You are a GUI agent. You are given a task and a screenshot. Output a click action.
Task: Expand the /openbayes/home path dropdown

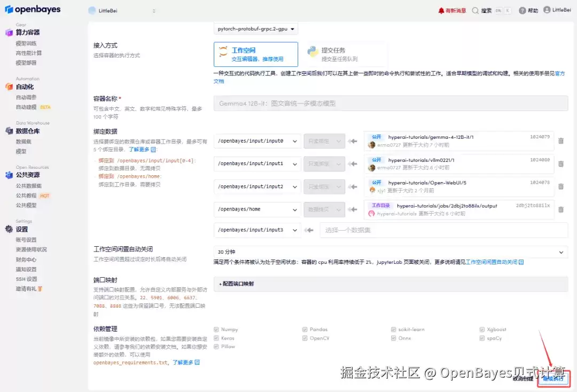point(257,209)
